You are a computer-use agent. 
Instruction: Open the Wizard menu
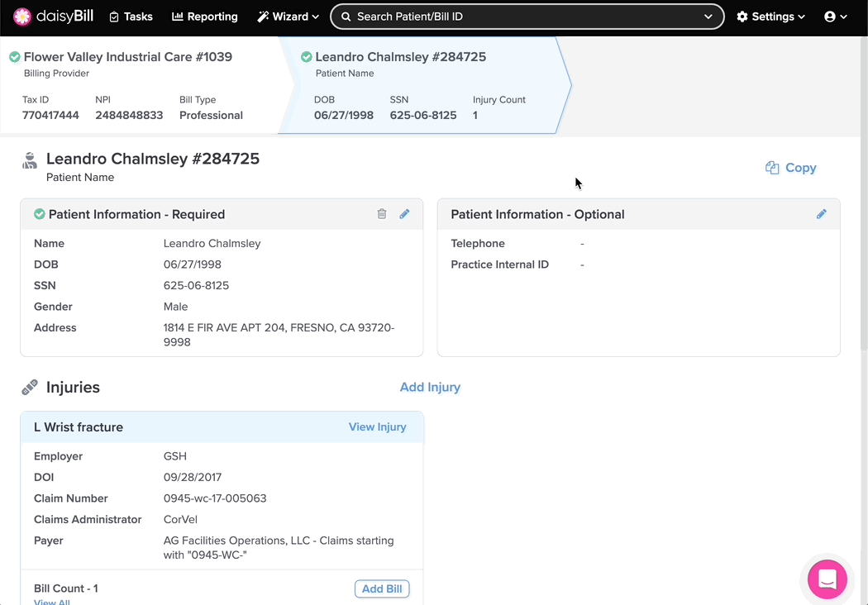point(288,17)
